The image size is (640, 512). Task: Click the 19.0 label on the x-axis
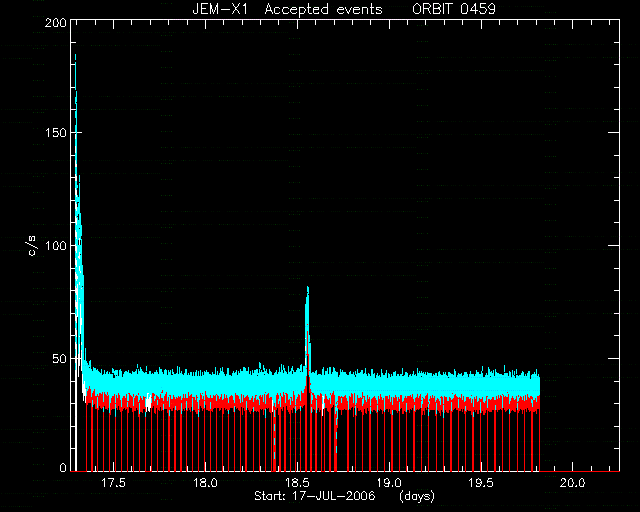coord(389,483)
